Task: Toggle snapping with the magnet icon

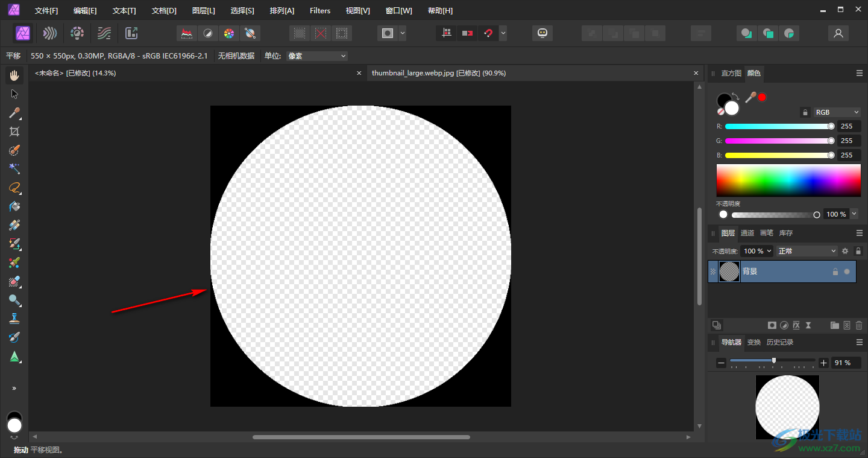Action: point(488,33)
